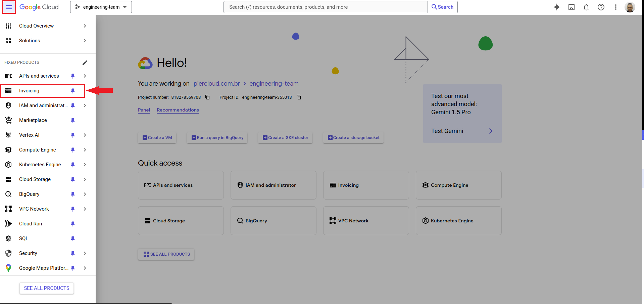Expand the Cloud Overview submenu chevron
Screen dimensions: 644x304
click(85, 26)
